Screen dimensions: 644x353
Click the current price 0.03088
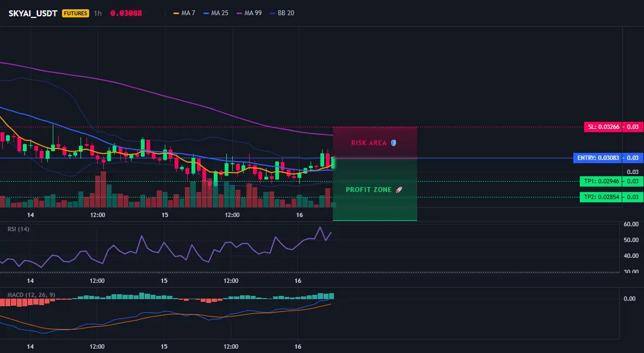126,13
